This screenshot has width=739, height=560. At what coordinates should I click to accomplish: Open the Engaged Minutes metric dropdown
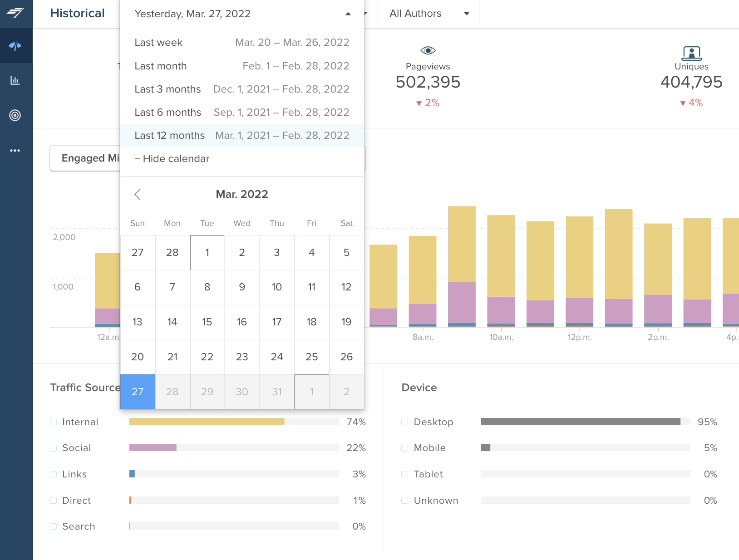[85, 158]
